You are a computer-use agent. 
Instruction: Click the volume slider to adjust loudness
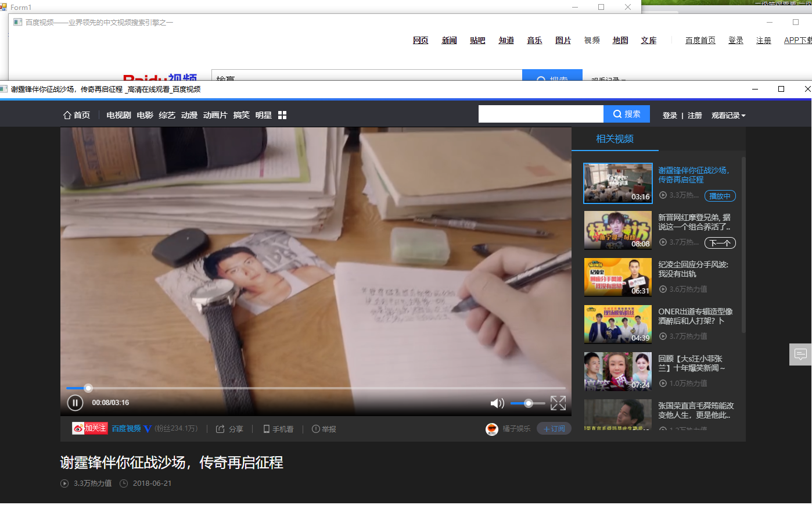click(527, 402)
